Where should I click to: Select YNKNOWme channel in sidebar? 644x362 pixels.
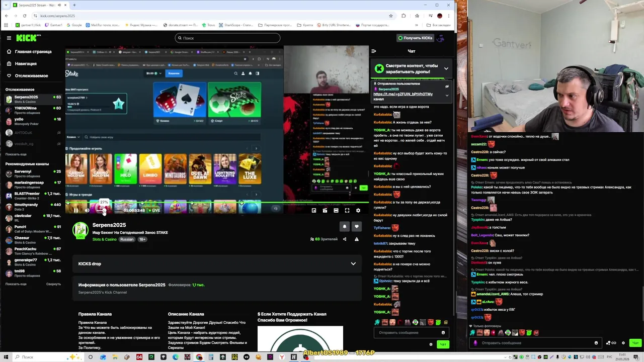coord(33,110)
